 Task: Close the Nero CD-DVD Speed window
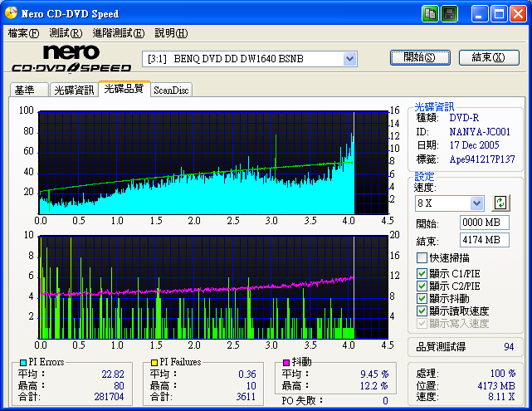pyautogui.click(x=518, y=14)
